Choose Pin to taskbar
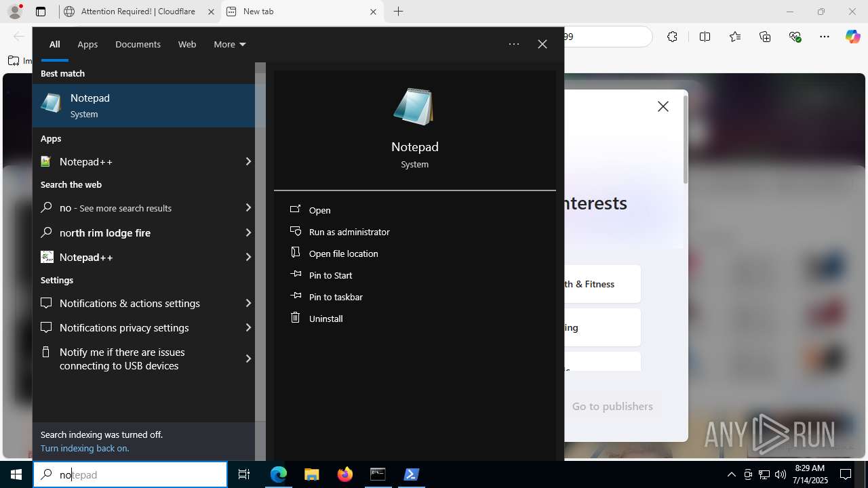 coord(336,297)
